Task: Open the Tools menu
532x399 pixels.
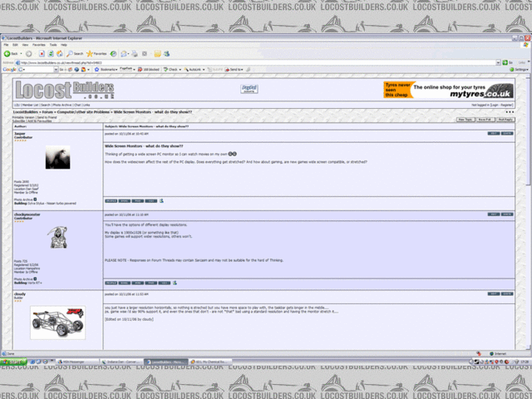Action: (53, 45)
